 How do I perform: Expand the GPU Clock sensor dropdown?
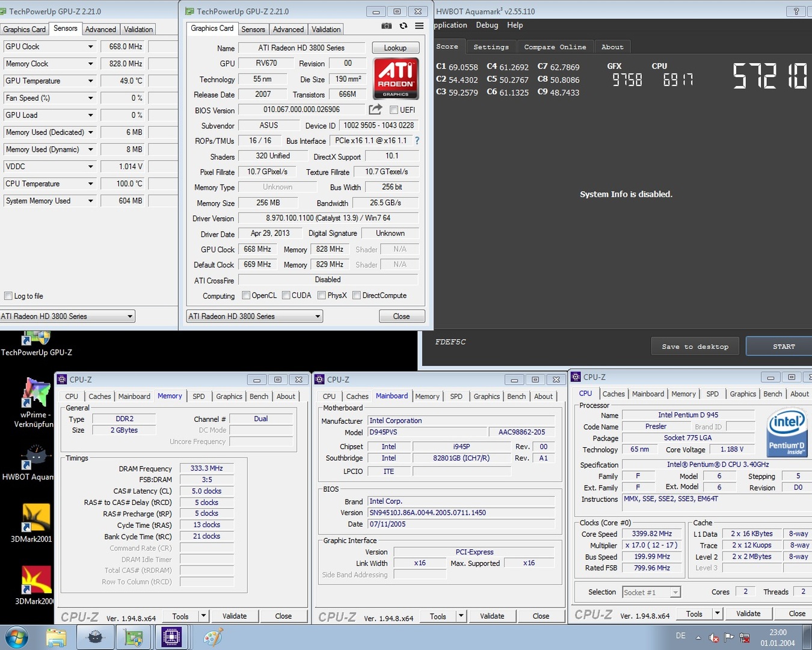pyautogui.click(x=91, y=46)
